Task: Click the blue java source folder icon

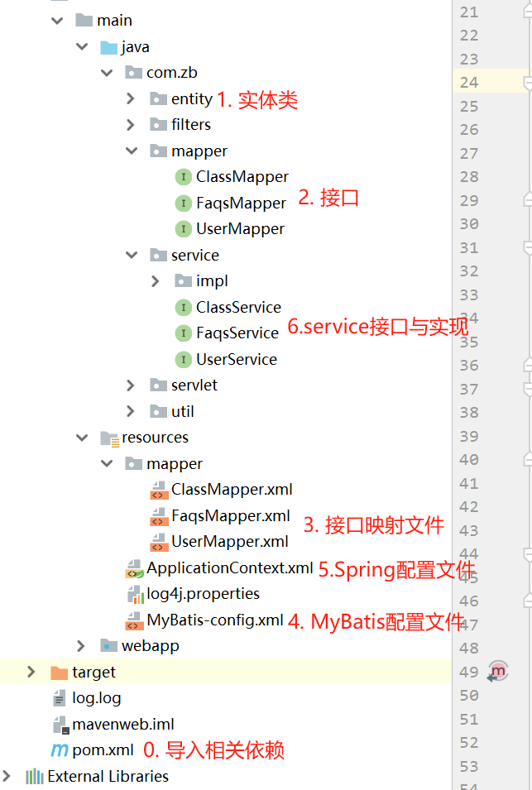Action: (109, 47)
